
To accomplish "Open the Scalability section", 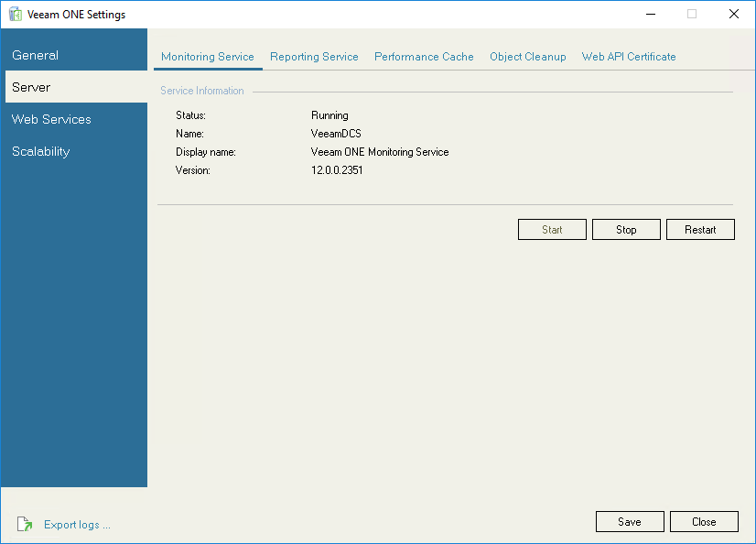I will 40,151.
